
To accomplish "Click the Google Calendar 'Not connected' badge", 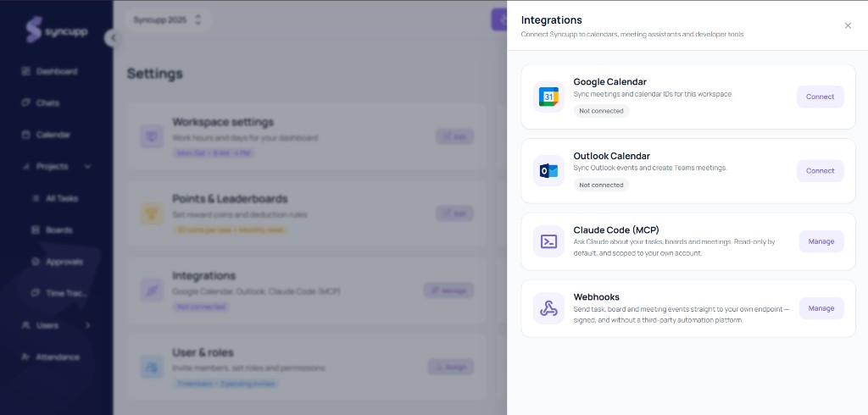I will tap(601, 111).
